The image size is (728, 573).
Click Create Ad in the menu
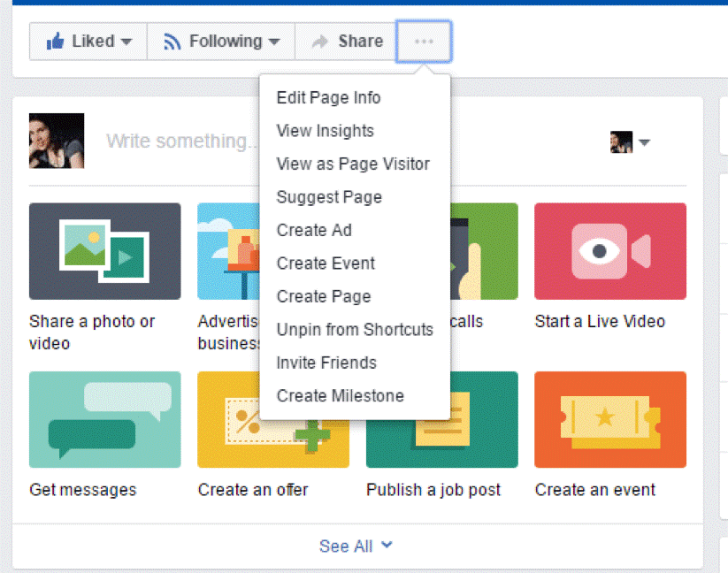click(x=314, y=230)
